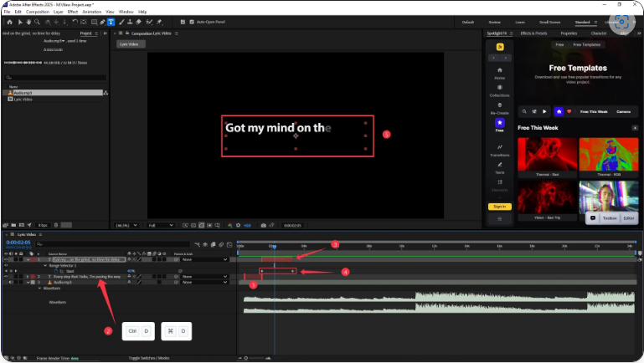Switch to the Character tab

(x=599, y=33)
